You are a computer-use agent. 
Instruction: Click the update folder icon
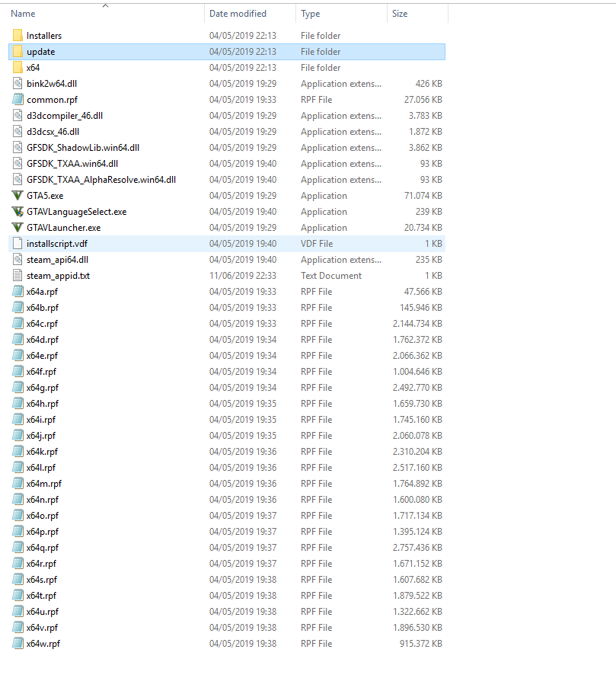pyautogui.click(x=18, y=52)
